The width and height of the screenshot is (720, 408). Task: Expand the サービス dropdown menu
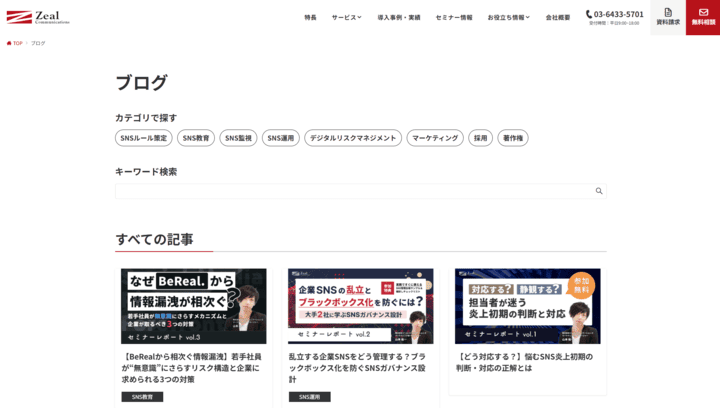point(347,17)
